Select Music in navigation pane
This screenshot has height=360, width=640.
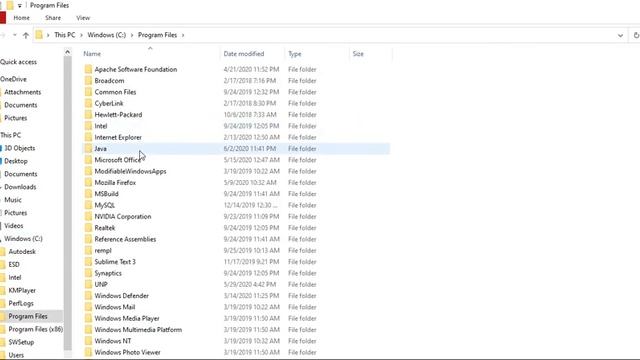(13, 200)
